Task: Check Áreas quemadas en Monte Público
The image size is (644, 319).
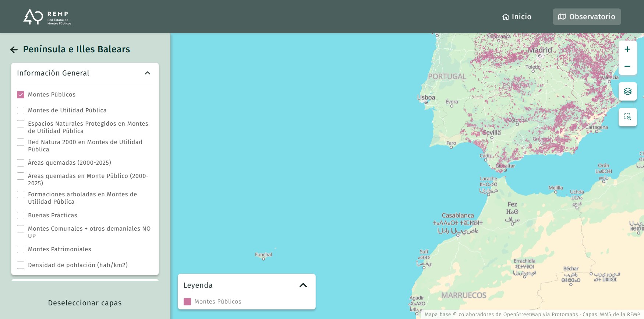Action: pyautogui.click(x=21, y=176)
